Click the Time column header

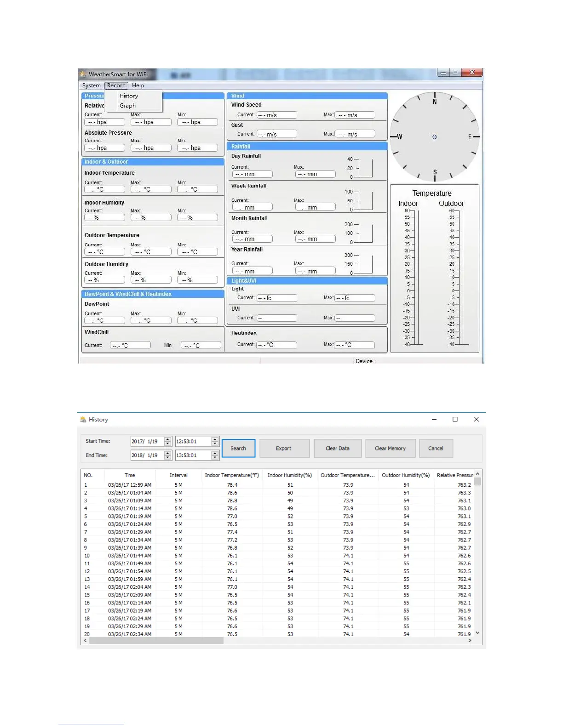(130, 475)
